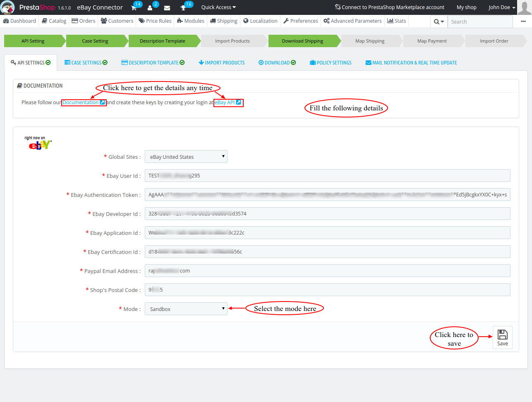Open the Customers menu
The image size is (532, 402).
pyautogui.click(x=117, y=21)
